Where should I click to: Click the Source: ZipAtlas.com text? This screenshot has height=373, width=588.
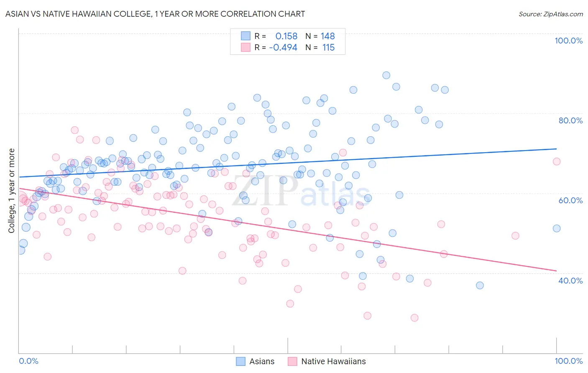(551, 14)
